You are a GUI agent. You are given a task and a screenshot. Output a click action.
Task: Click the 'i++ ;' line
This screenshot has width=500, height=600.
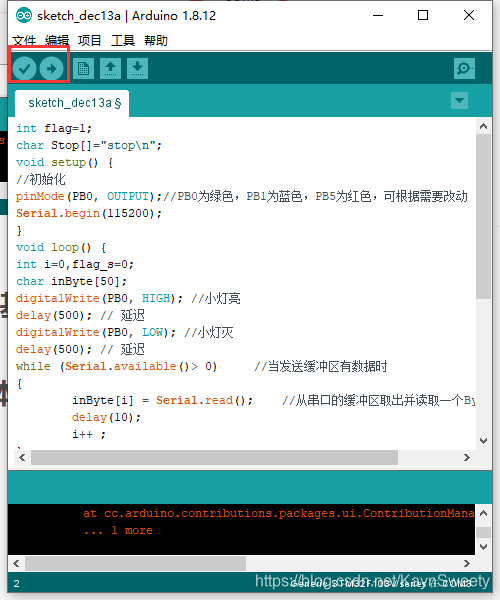[x=89, y=434]
